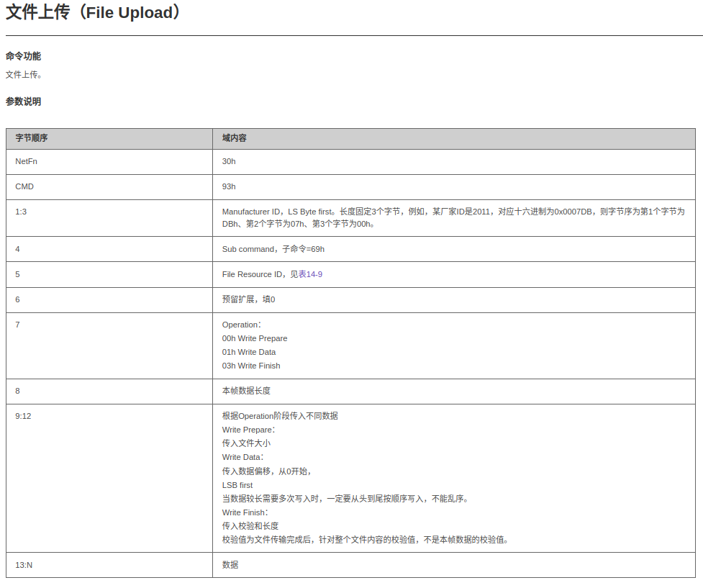Select the 00h Write Prepare line

[x=255, y=338]
